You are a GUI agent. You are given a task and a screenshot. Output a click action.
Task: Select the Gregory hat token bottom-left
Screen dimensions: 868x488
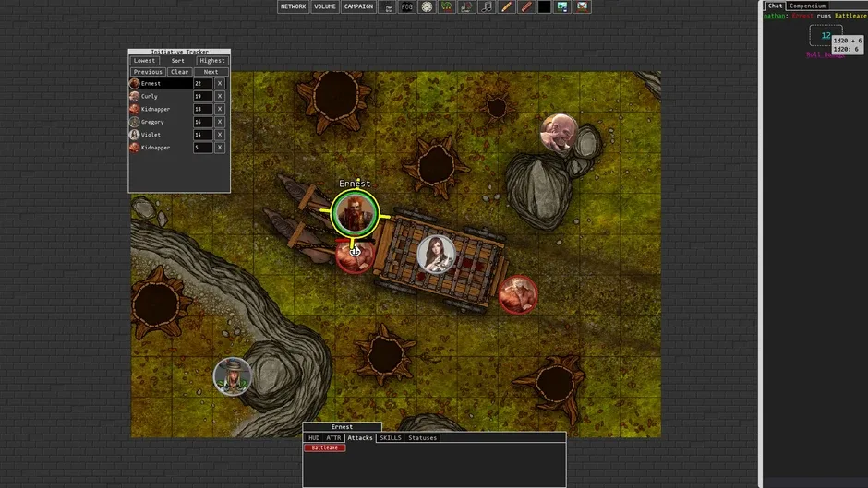(x=233, y=376)
